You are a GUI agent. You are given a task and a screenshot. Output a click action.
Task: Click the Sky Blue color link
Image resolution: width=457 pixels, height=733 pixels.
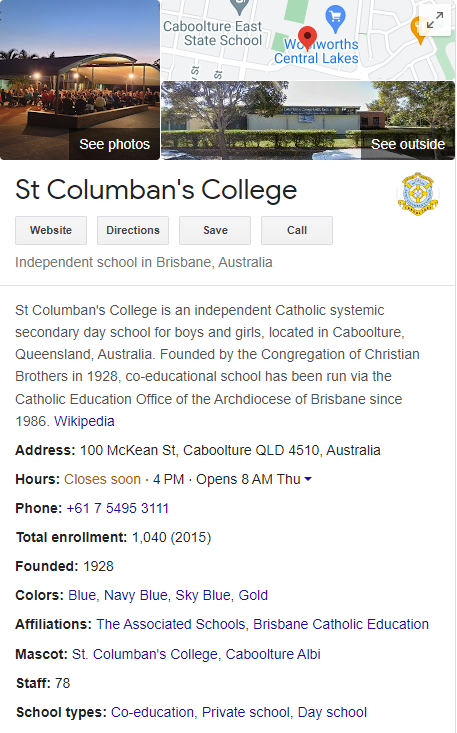[x=203, y=595]
